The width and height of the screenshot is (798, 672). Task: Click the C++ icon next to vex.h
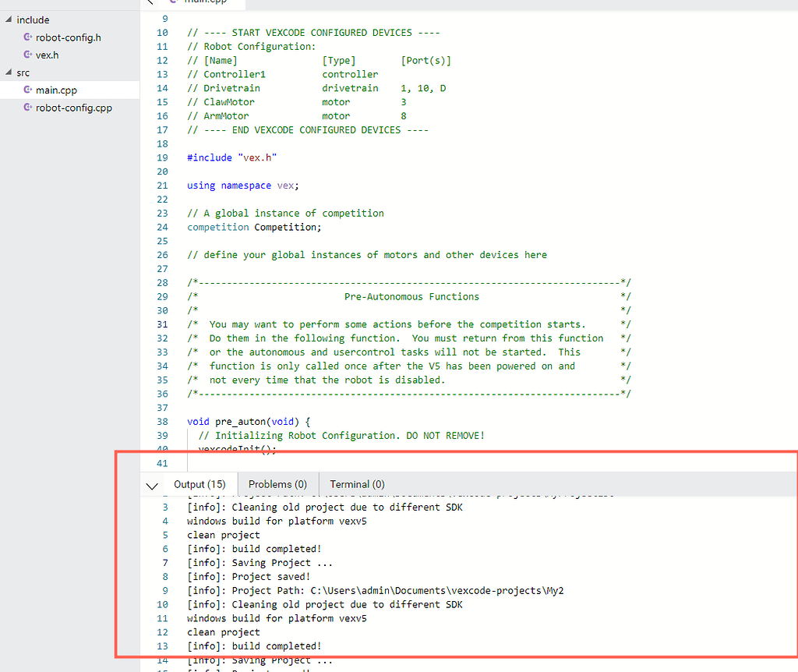(26, 55)
